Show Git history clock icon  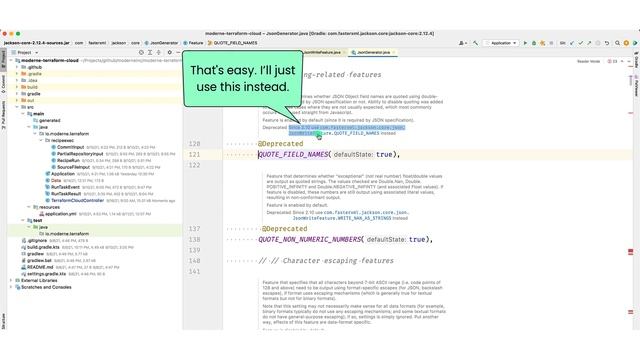pos(598,43)
